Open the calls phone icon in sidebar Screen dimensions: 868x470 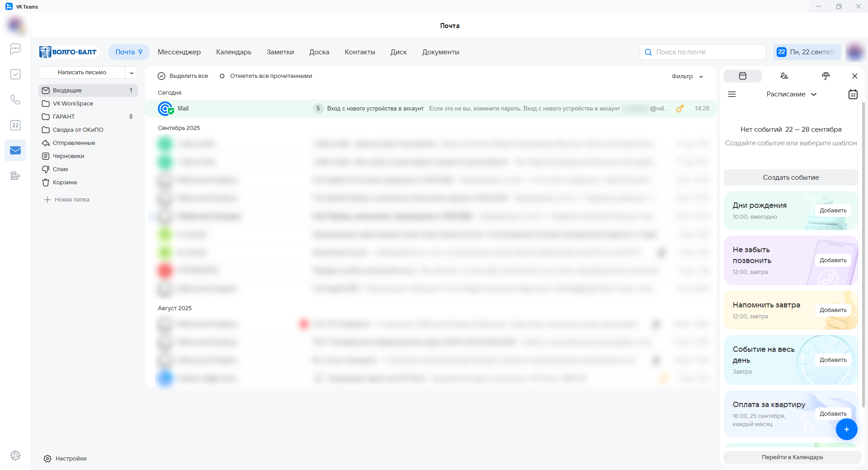coord(15,100)
